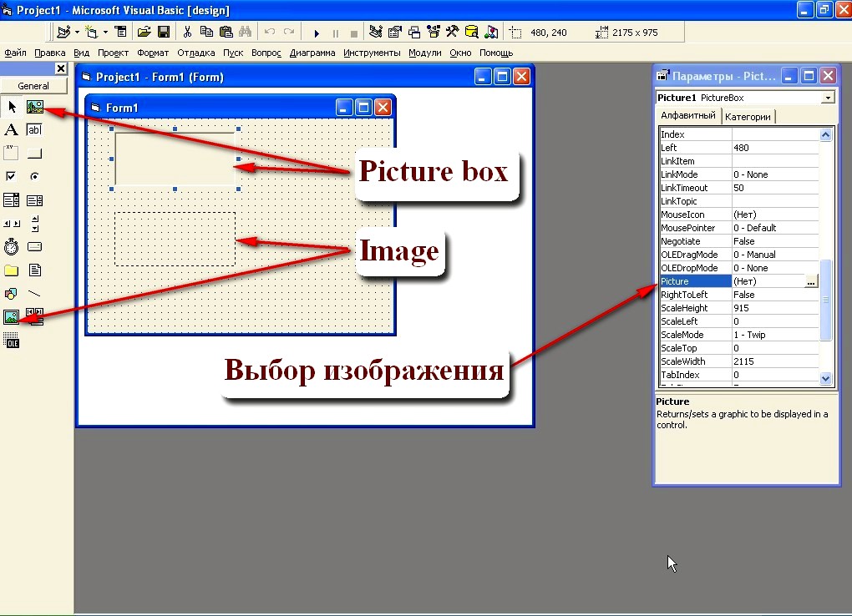Open the Menu Editor from the toolbar
Screen dimensions: 852x616
coord(120,32)
